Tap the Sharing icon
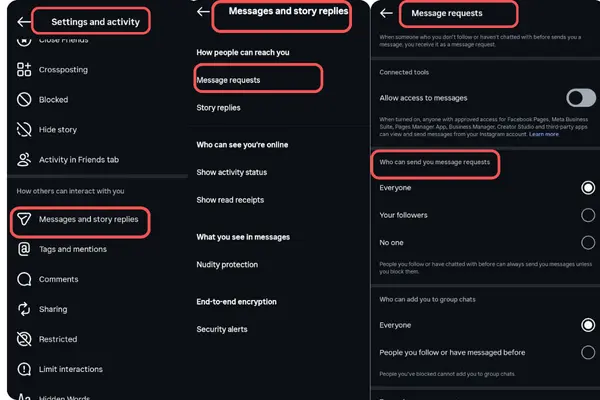 coord(24,309)
